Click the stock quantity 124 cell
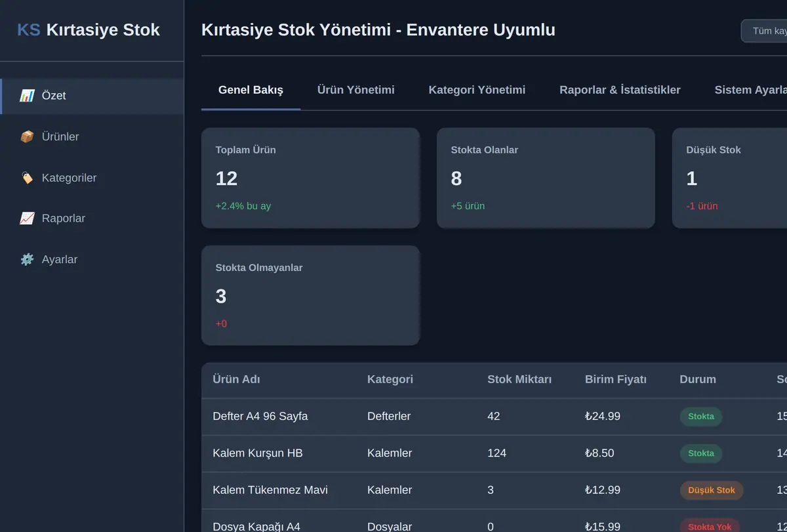 497,453
